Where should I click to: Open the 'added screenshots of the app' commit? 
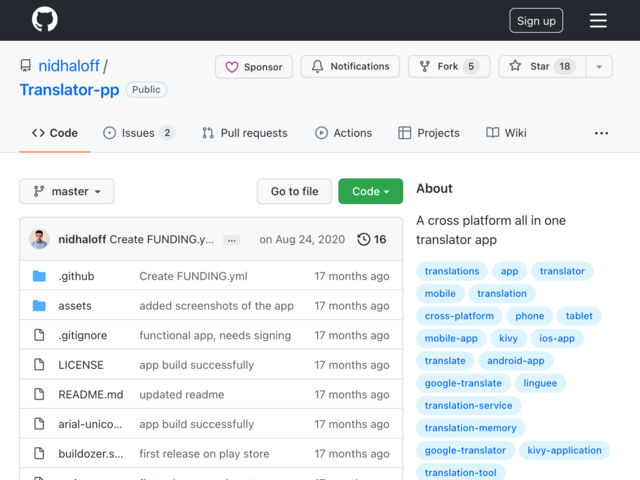point(216,306)
